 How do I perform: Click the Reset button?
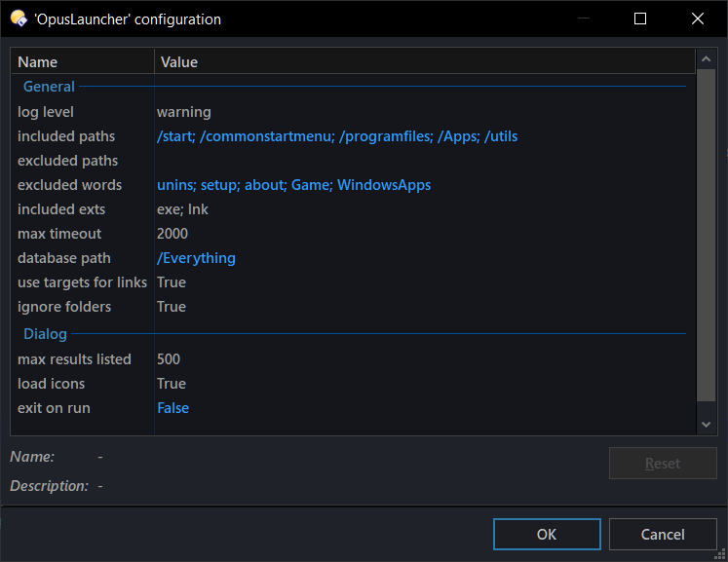point(663,464)
